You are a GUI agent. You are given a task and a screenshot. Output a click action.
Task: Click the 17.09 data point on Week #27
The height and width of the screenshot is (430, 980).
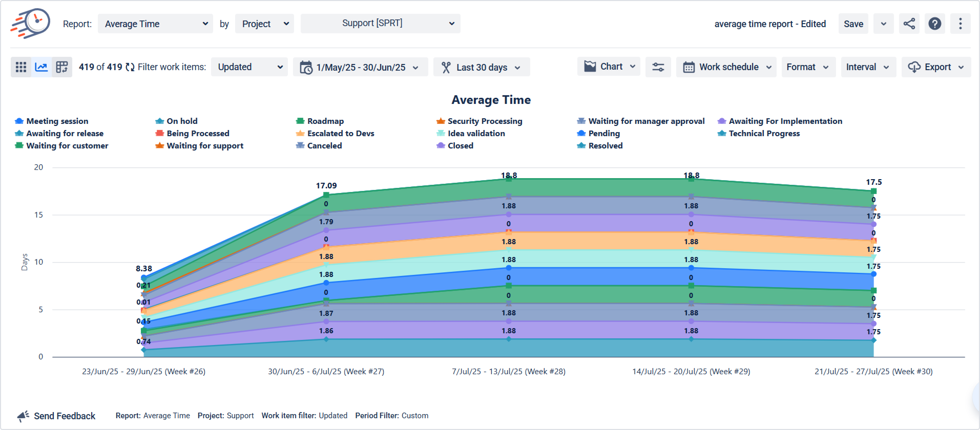pos(326,195)
